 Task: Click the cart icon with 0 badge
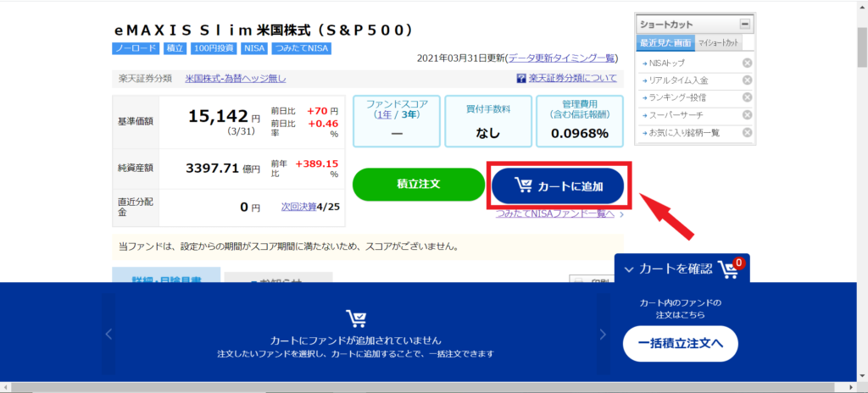pyautogui.click(x=731, y=268)
